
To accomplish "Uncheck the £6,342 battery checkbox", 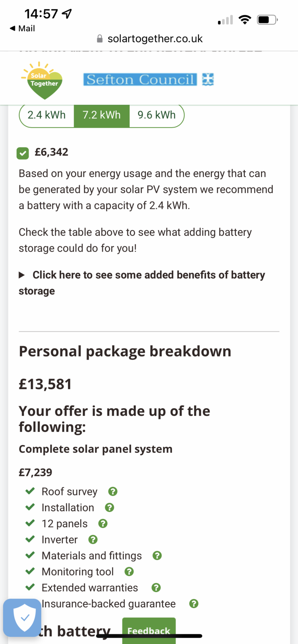I will pyautogui.click(x=23, y=153).
